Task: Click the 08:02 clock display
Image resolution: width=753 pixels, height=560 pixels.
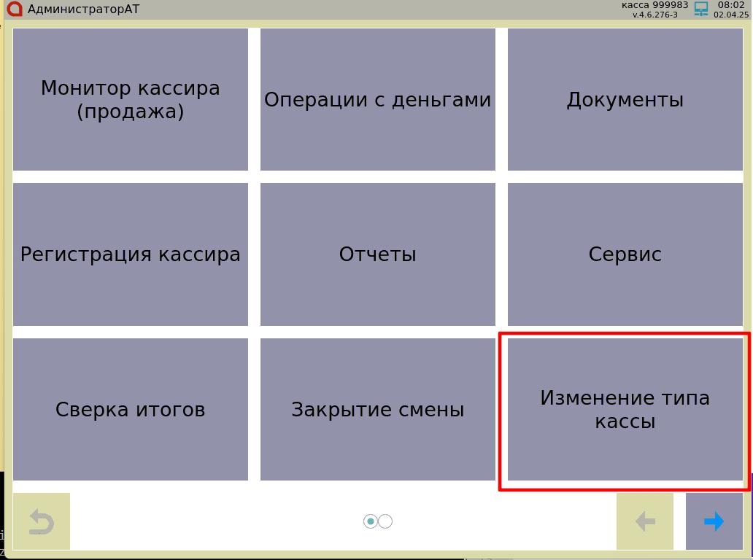Action: point(731,5)
